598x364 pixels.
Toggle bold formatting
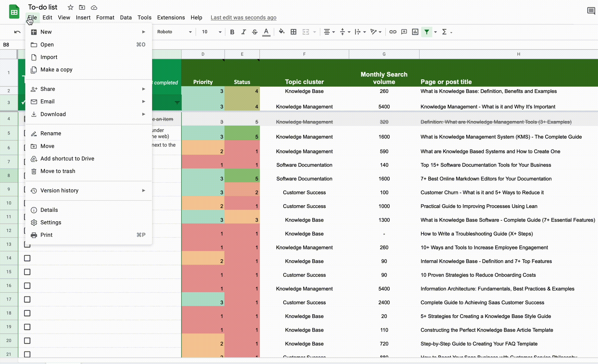pos(232,32)
